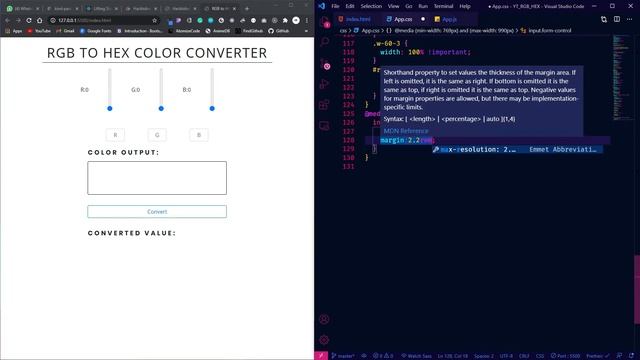This screenshot has height=360, width=640.
Task: Open the Apps shortcut in the bookmarks bar
Action: tap(14, 31)
